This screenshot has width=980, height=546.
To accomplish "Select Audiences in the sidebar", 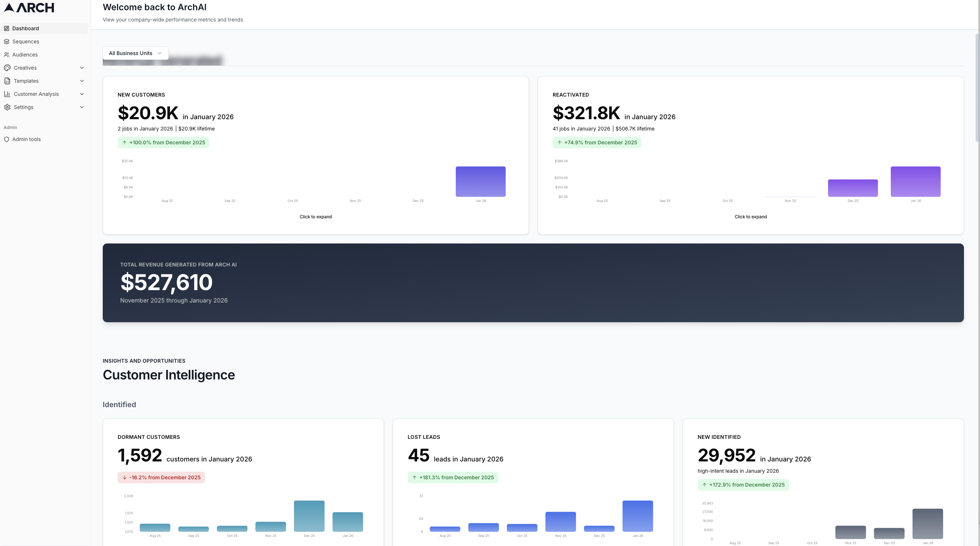I will click(25, 54).
